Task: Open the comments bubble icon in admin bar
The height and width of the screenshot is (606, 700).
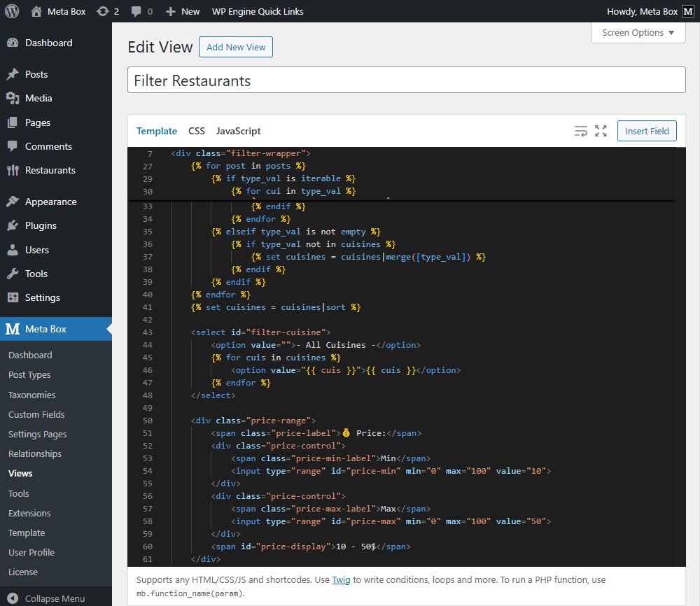Action: (x=135, y=11)
